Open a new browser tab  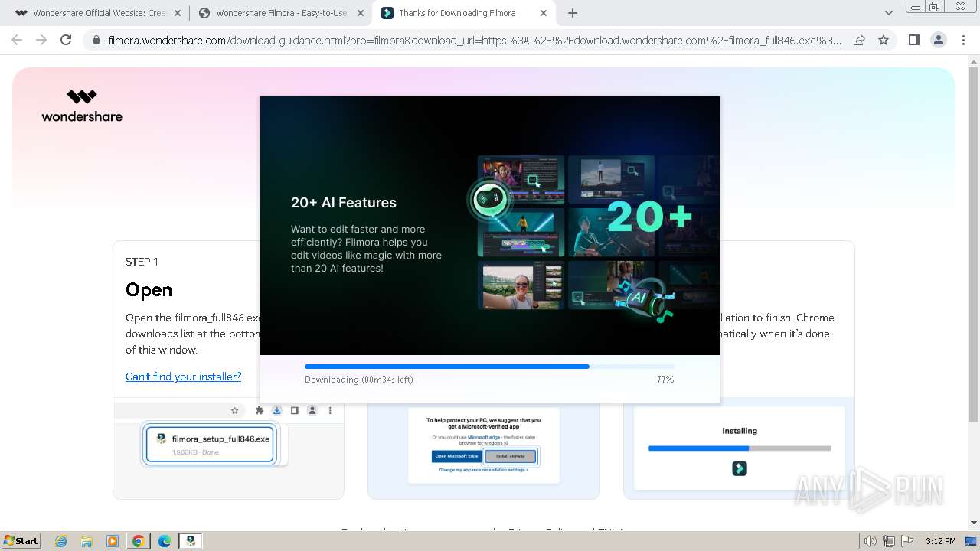pyautogui.click(x=573, y=13)
